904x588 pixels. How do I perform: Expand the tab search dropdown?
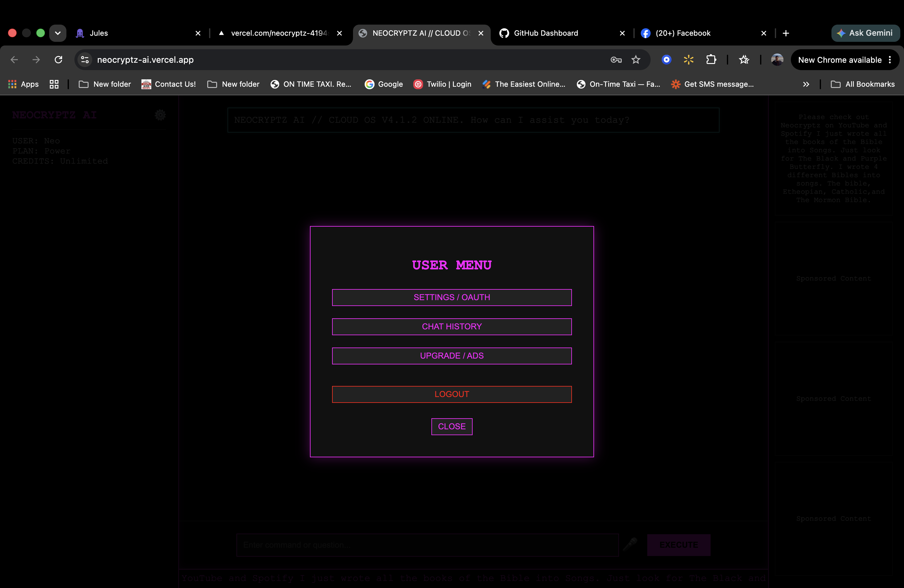coord(58,34)
